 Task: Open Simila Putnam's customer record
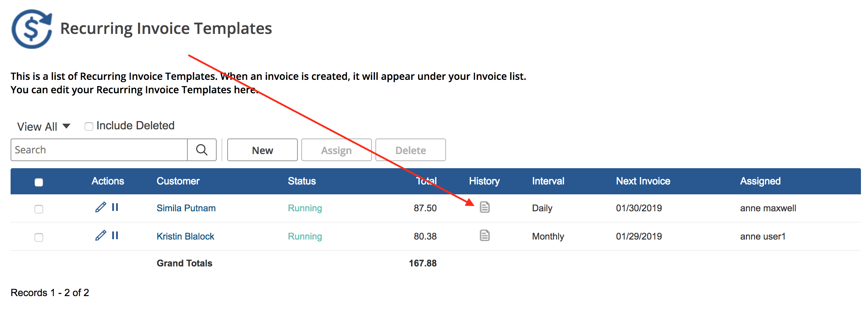pyautogui.click(x=186, y=208)
